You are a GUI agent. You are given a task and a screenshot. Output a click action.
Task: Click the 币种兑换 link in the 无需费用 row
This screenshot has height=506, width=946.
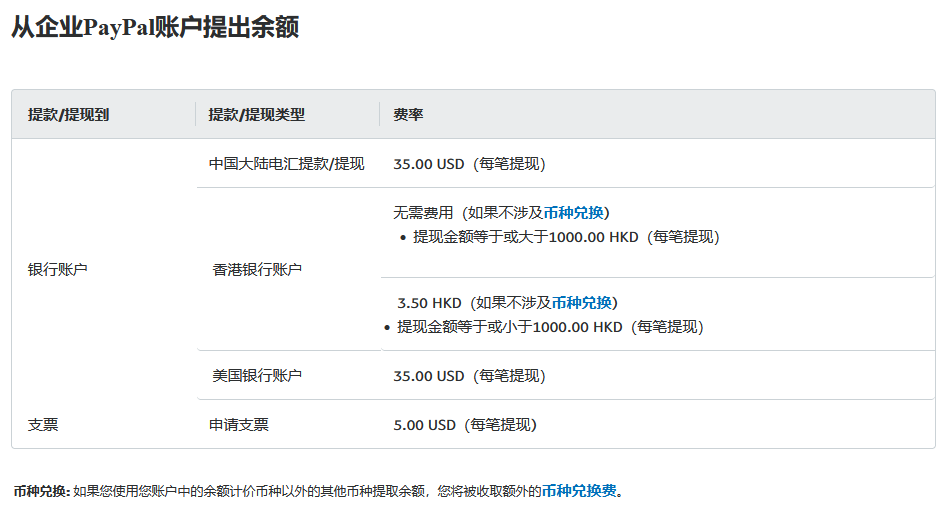574,213
